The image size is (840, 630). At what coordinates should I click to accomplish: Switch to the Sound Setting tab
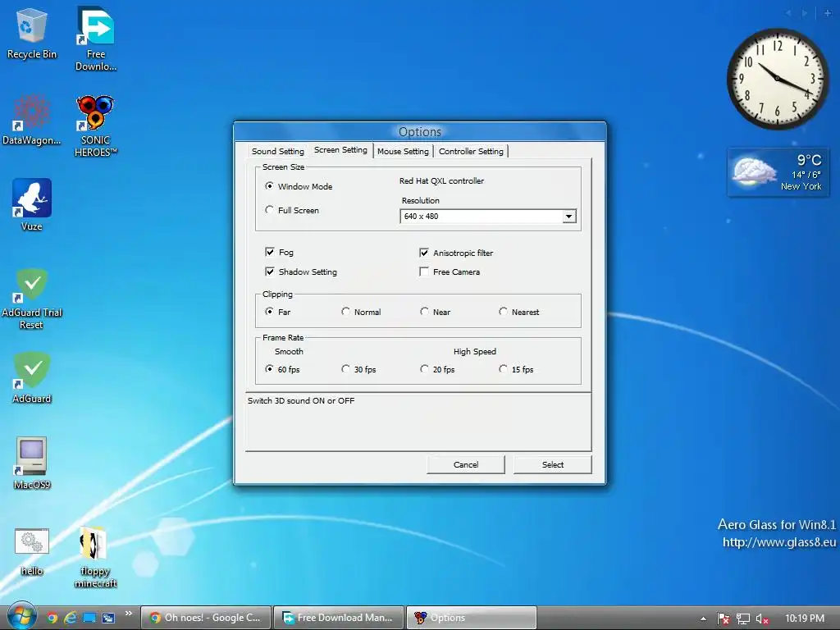coord(277,151)
